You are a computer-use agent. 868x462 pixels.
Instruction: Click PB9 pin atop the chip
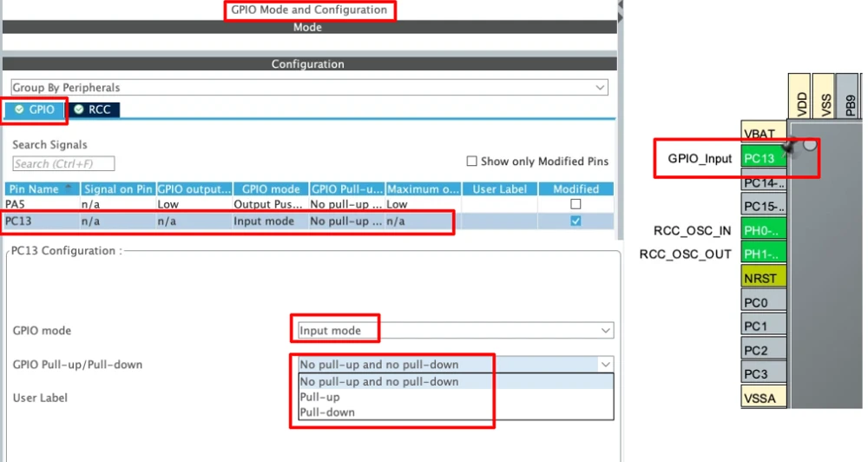coord(847,97)
